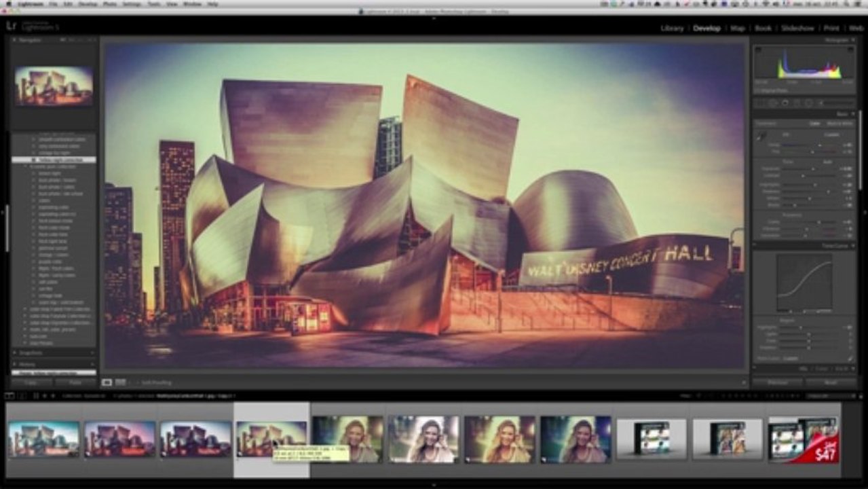Screen dimensions: 868x489
Task: Switch to the Print module
Action: click(831, 29)
